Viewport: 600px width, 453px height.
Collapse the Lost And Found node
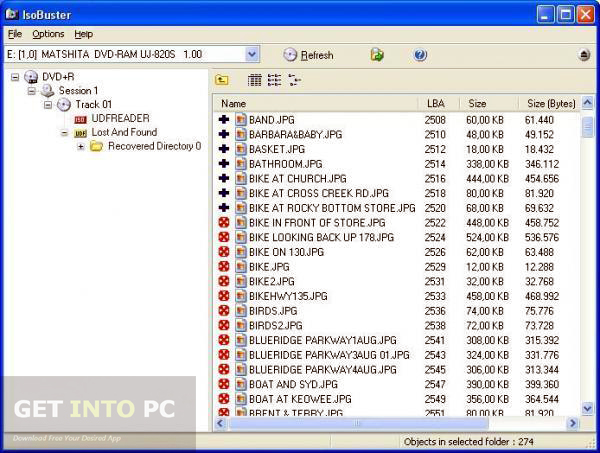click(x=64, y=133)
